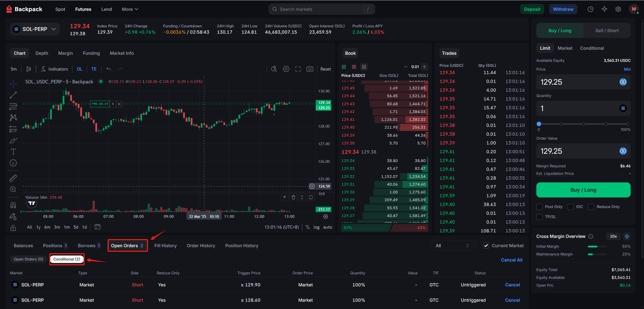Decrease order book price grouping with minus

click(406, 67)
